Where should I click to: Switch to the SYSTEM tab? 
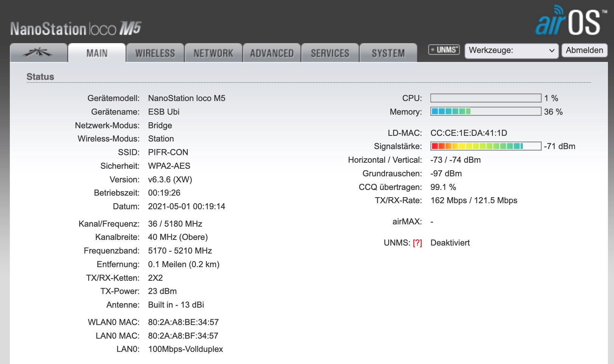(388, 53)
